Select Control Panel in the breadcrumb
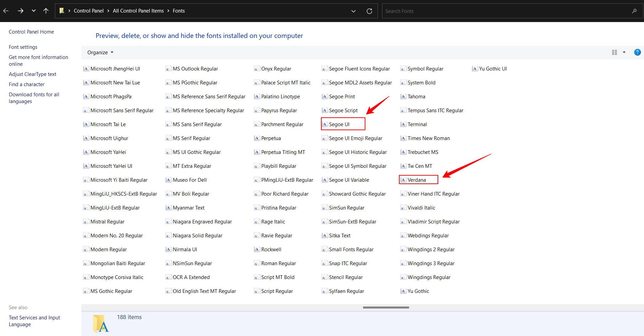 [x=89, y=11]
